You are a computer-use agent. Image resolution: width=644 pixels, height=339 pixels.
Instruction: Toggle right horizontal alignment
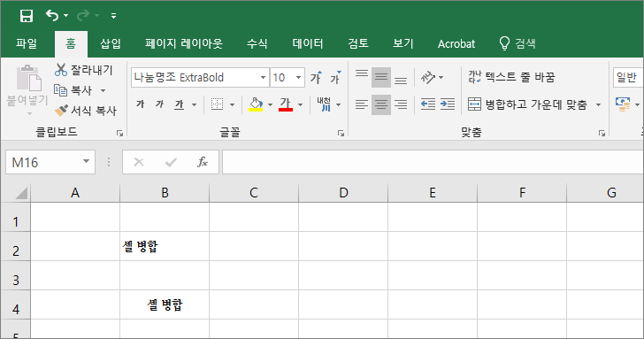coord(401,104)
